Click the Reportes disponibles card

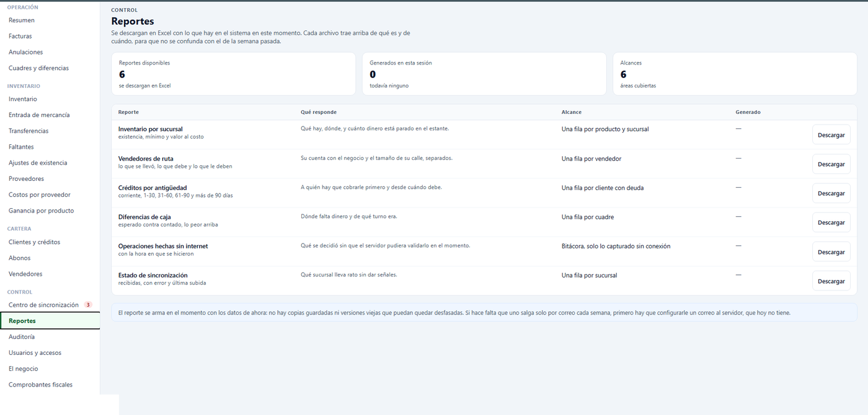pyautogui.click(x=234, y=74)
